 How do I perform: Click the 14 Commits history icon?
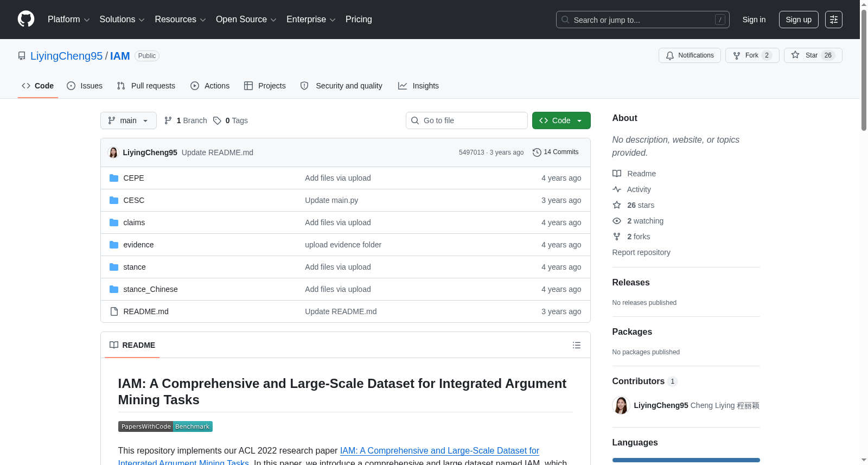[x=537, y=152]
